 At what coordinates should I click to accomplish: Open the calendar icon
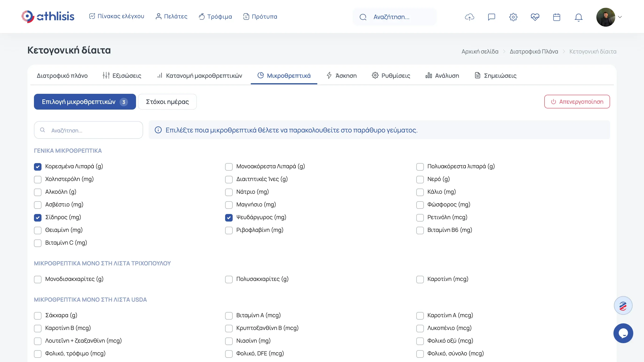coord(557,17)
